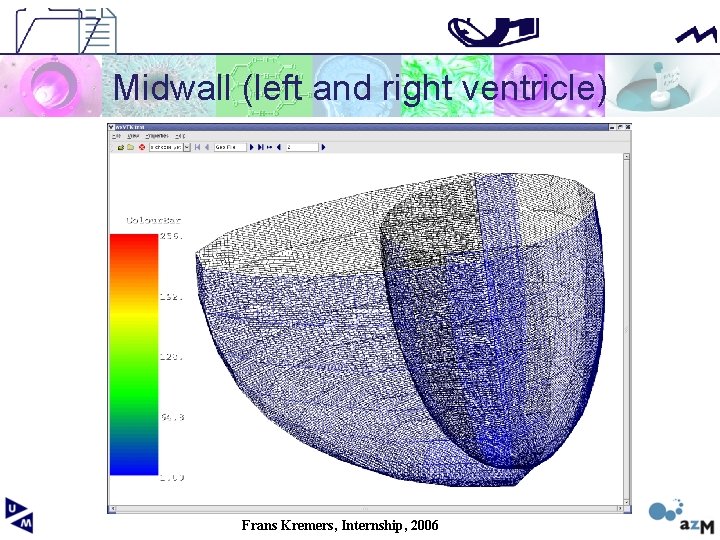The width and height of the screenshot is (720, 540).
Task: Close the VTK viewer window
Action: point(627,127)
